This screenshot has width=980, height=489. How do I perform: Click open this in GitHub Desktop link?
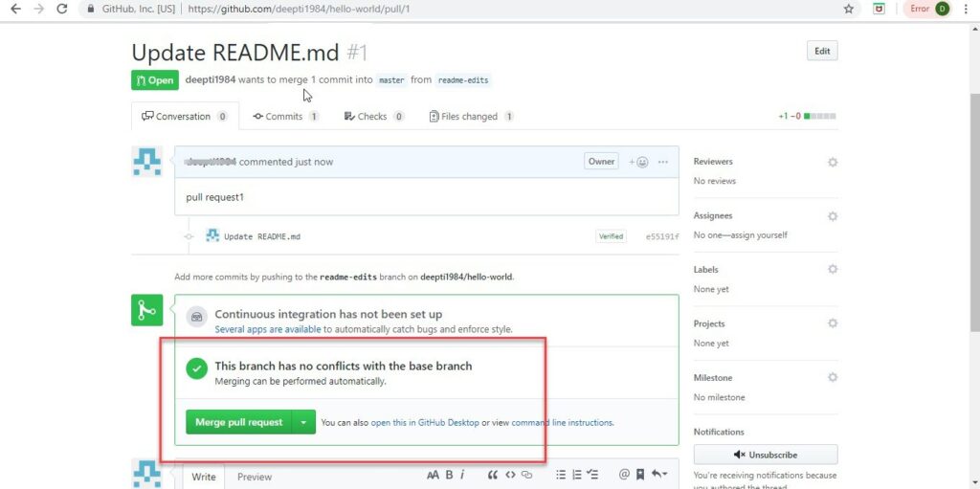[x=425, y=423]
